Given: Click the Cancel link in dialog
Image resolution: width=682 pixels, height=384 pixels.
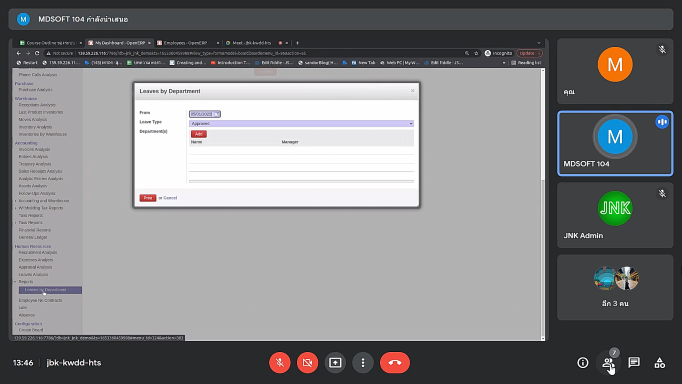Looking at the screenshot, I should click(x=170, y=198).
